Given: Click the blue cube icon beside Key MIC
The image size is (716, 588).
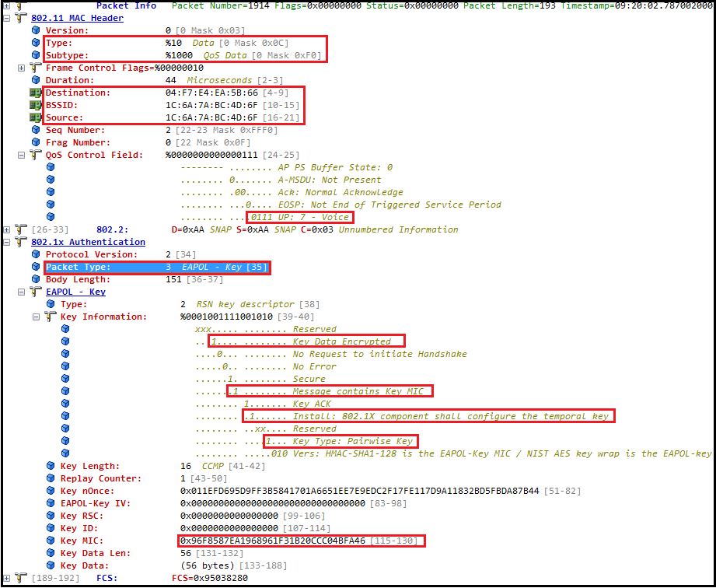Looking at the screenshot, I should click(51, 541).
